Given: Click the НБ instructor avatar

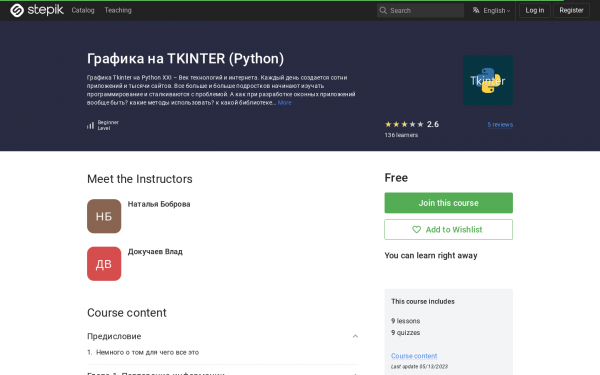Looking at the screenshot, I should [104, 216].
